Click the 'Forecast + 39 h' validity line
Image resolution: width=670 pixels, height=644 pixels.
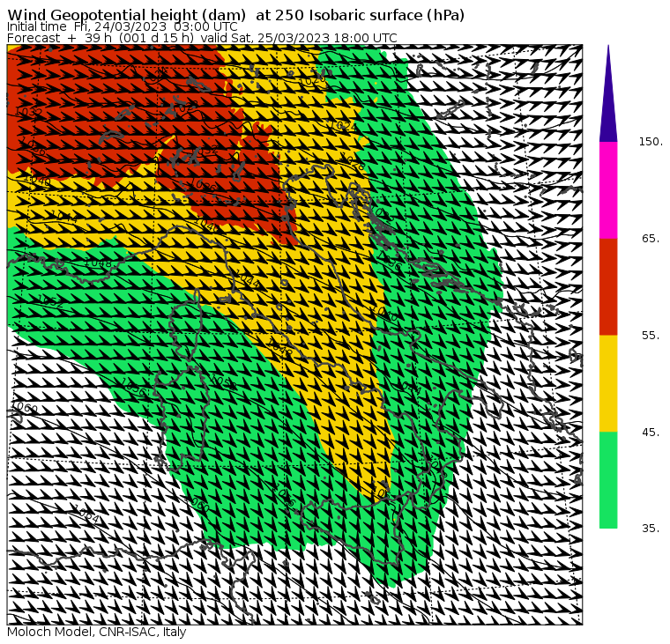pyautogui.click(x=202, y=38)
